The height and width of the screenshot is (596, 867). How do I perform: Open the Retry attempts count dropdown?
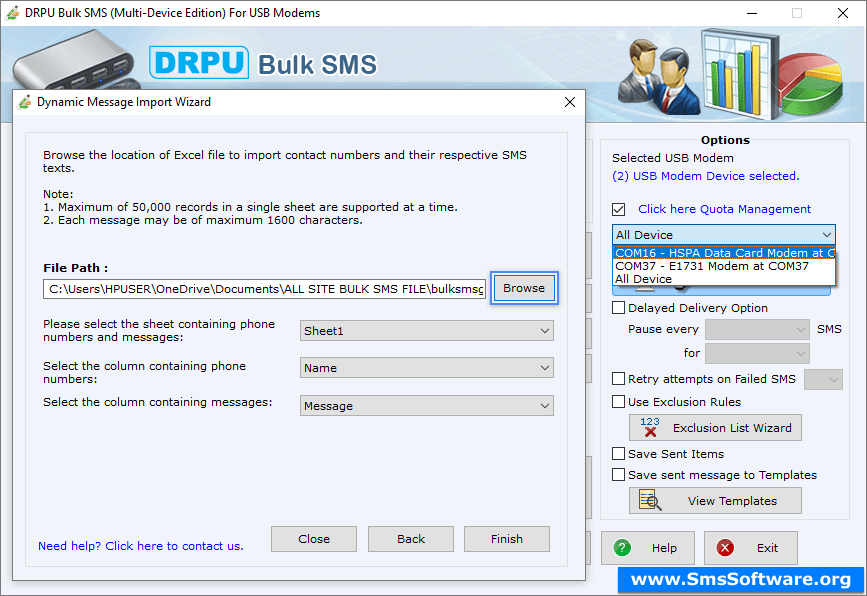823,379
